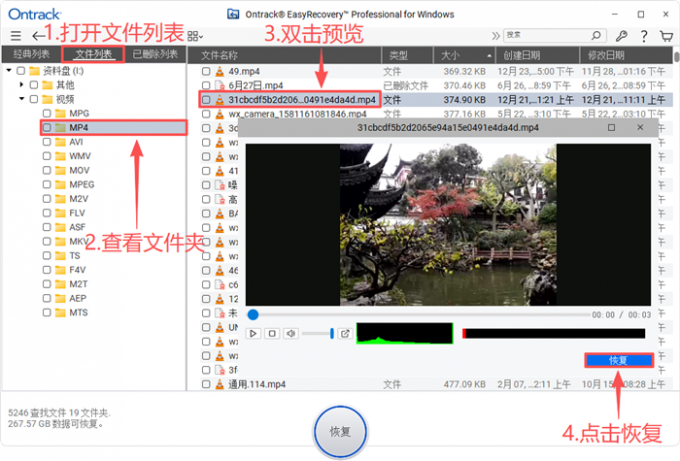The height and width of the screenshot is (461, 680).
Task: Select the M2T folder in tree
Action: click(x=78, y=284)
